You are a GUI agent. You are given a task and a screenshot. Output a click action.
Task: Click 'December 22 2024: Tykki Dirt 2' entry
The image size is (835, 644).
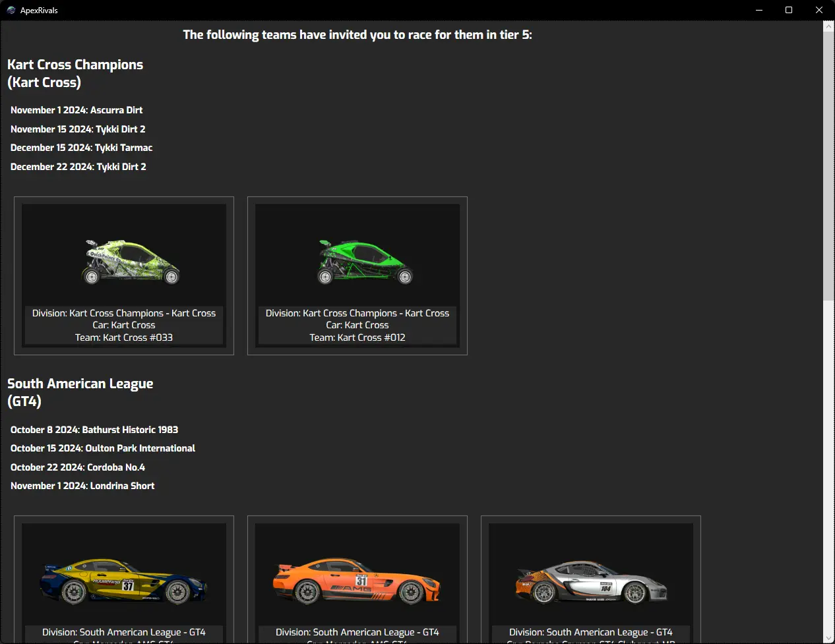pos(78,167)
